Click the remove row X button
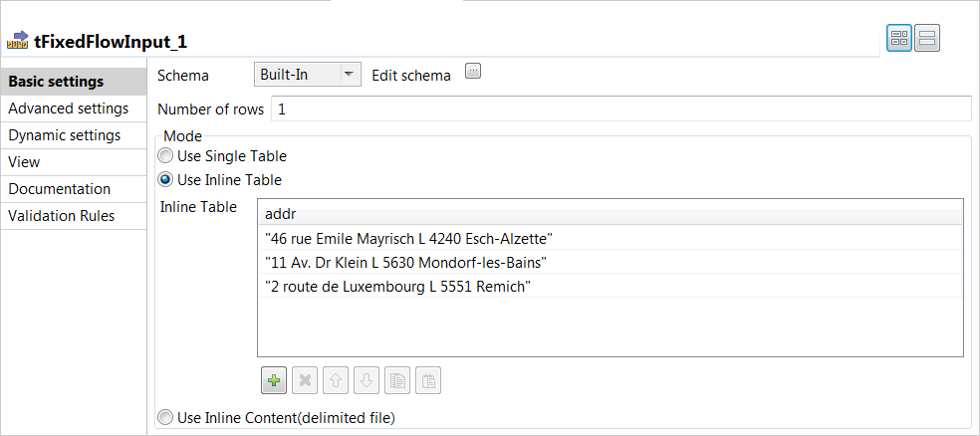980x436 pixels. (x=306, y=380)
